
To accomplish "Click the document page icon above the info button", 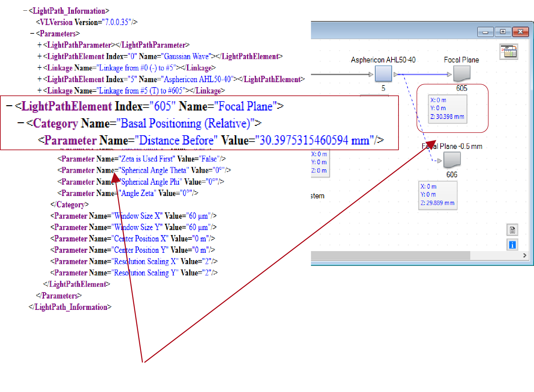I will pos(512,230).
